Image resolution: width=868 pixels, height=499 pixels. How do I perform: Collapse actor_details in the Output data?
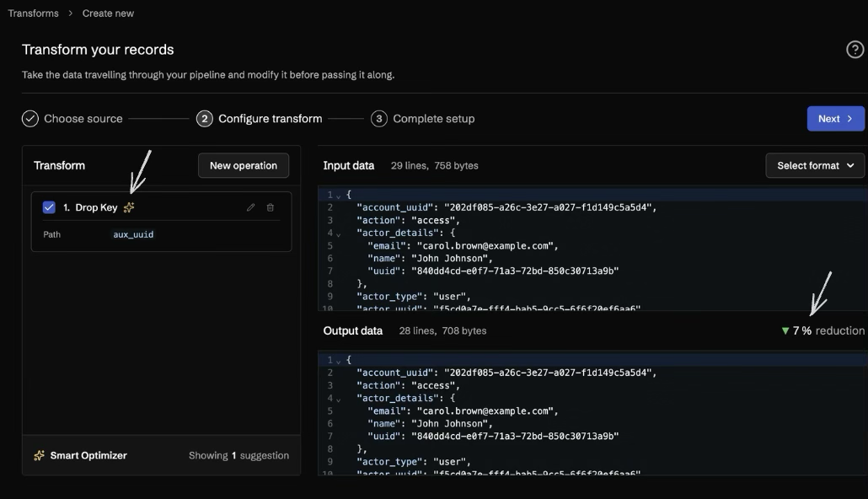pos(339,399)
